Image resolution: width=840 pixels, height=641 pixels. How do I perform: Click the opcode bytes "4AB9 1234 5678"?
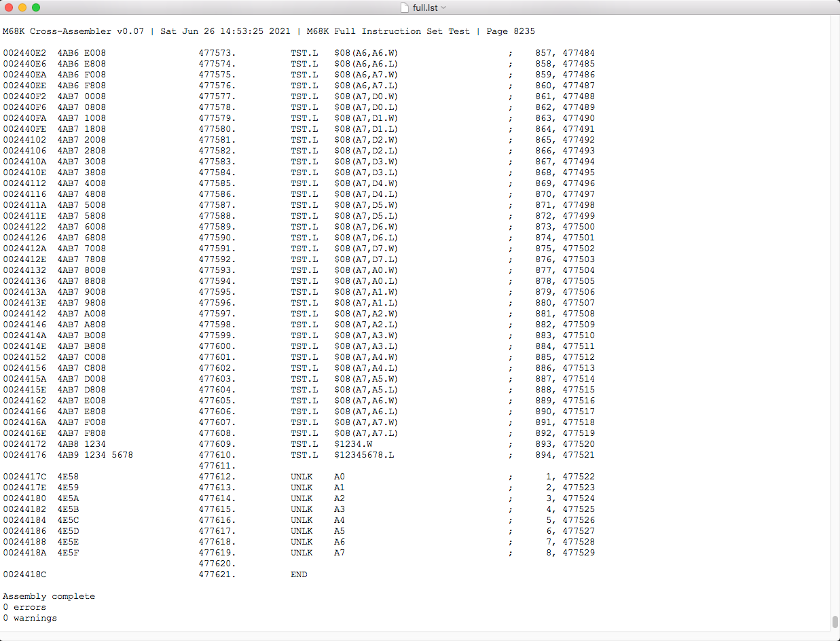pyautogui.click(x=95, y=455)
